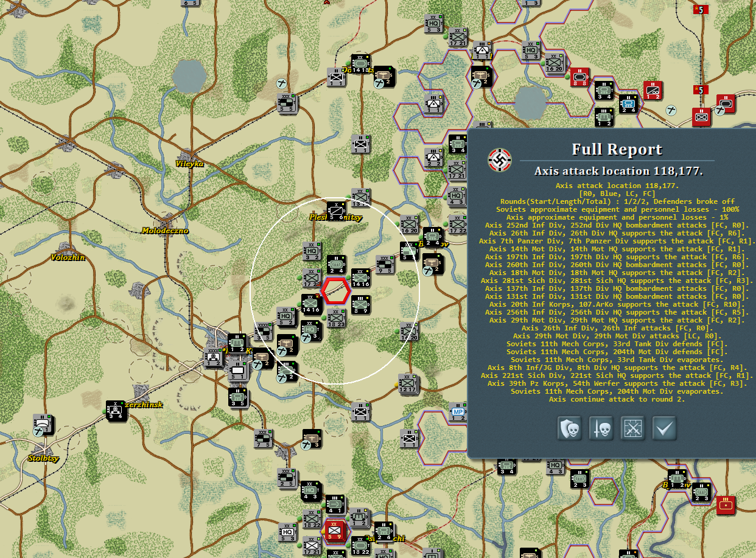
Task: Open the crossed-swords battle details button
Action: click(632, 429)
